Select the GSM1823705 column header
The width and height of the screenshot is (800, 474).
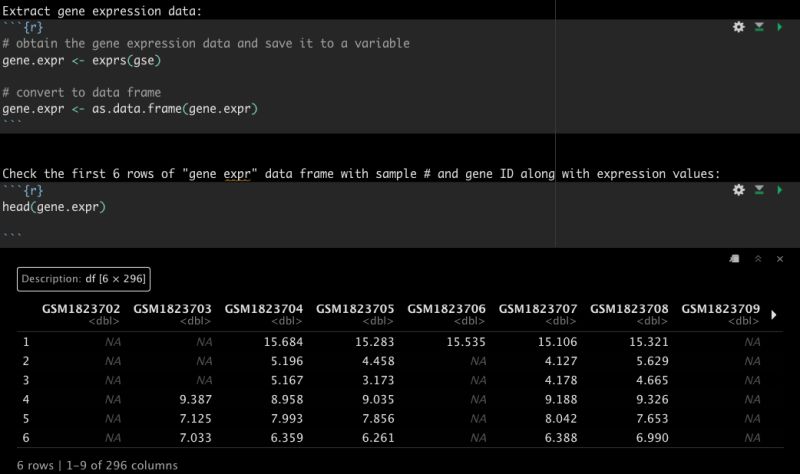point(355,309)
